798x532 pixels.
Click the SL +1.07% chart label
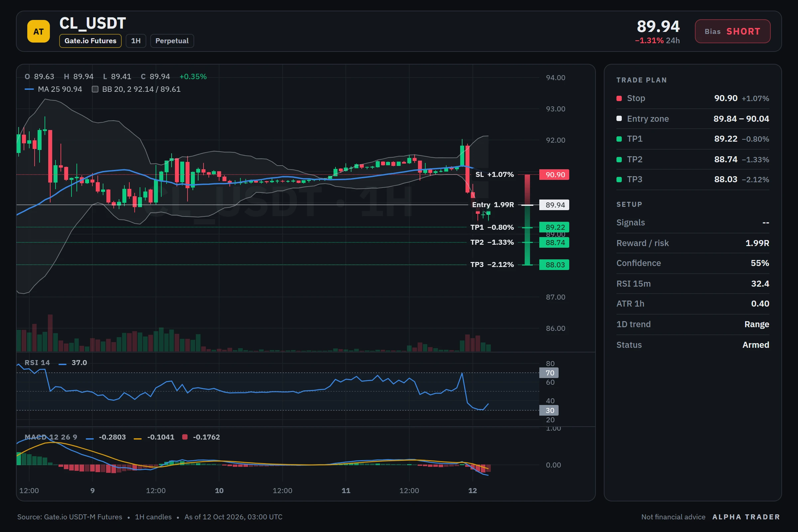[494, 174]
